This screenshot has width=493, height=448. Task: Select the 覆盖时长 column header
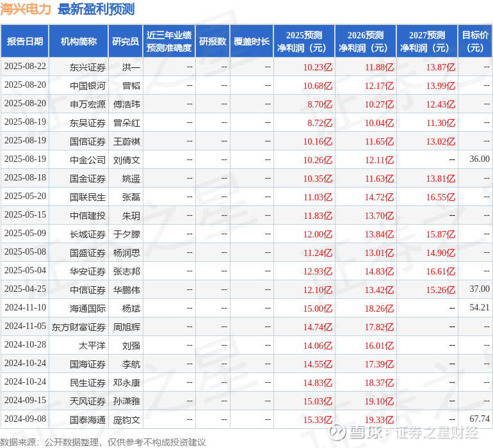coord(252,41)
